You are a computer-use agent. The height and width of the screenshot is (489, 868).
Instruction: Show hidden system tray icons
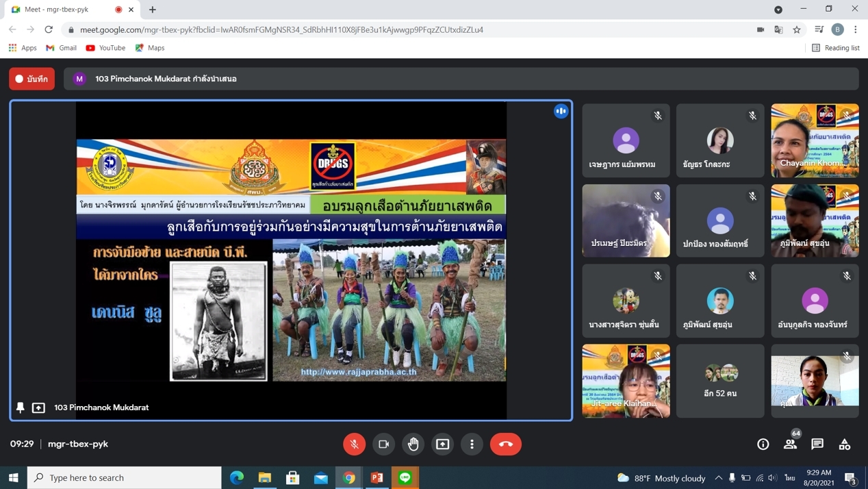718,477
